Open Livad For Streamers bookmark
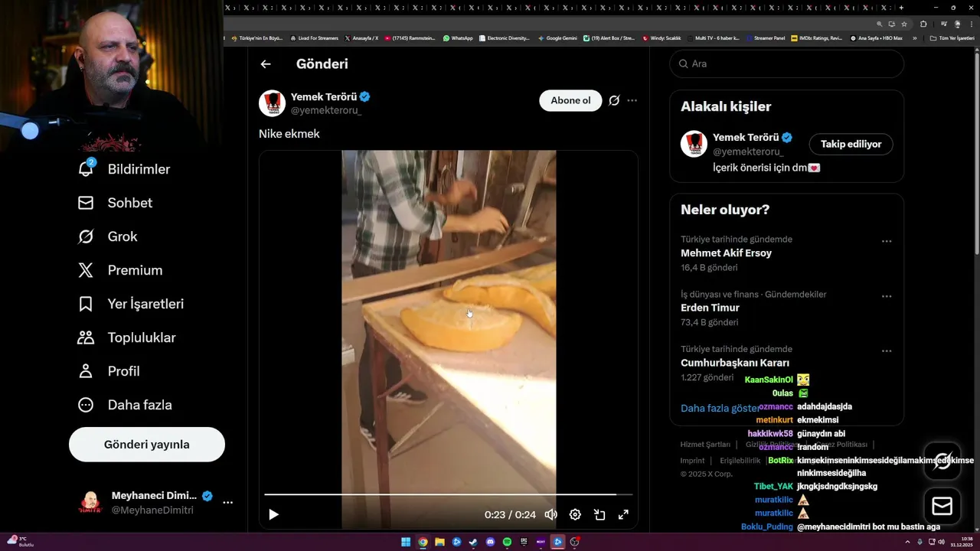Screen dimensions: 980x551 (x=314, y=37)
